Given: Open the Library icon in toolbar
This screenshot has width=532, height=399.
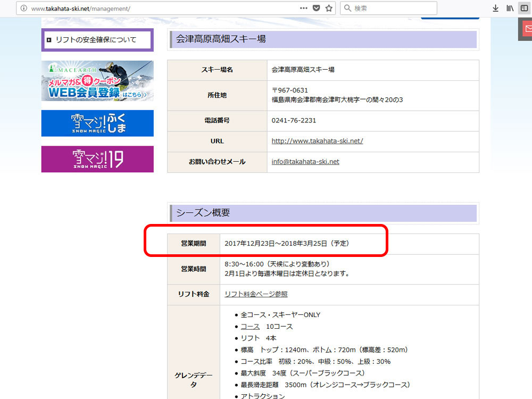Looking at the screenshot, I should 510,9.
